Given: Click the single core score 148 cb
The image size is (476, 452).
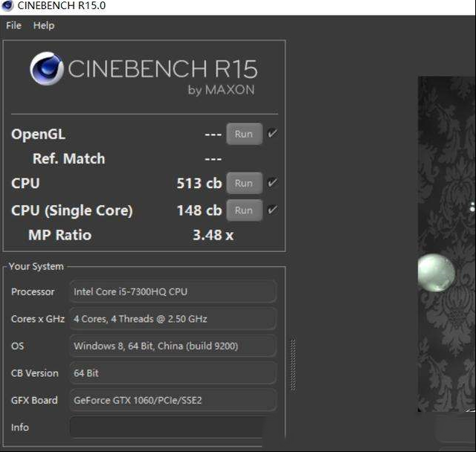Looking at the screenshot, I should (199, 210).
